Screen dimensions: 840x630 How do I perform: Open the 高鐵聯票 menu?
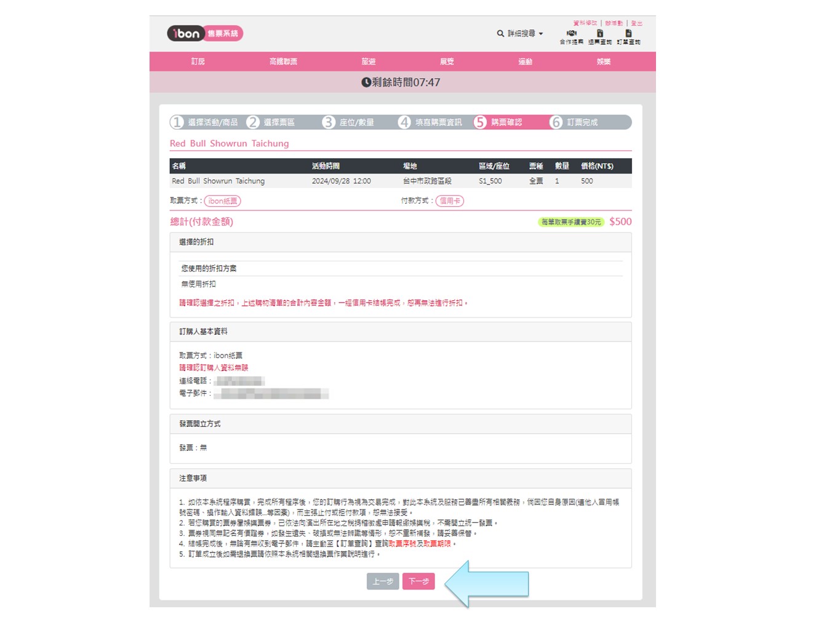click(283, 62)
